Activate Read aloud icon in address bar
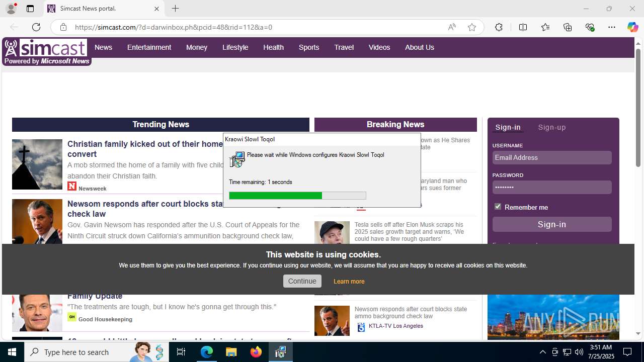 [452, 27]
